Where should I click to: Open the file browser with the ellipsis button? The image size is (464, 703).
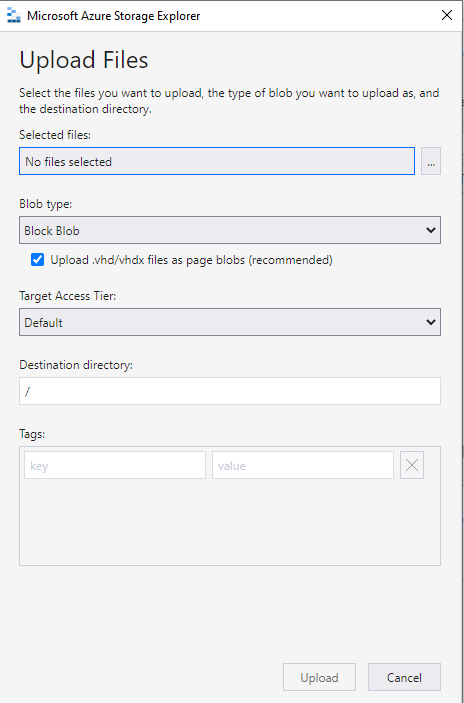(x=431, y=161)
